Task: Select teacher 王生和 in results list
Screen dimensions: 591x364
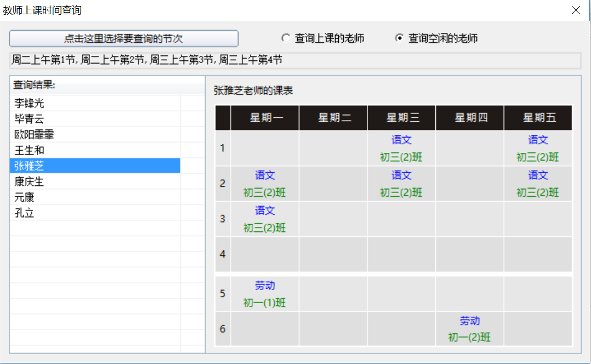Action: click(x=95, y=150)
